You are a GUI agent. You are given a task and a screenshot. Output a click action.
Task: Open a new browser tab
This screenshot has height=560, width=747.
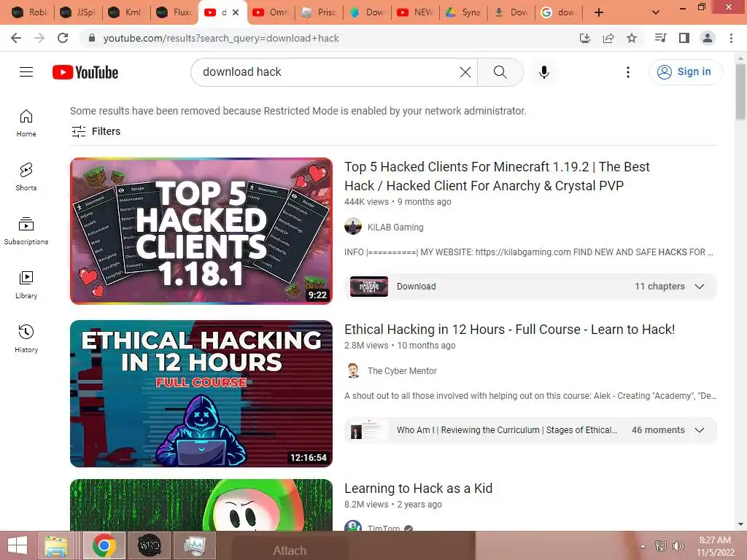click(599, 12)
